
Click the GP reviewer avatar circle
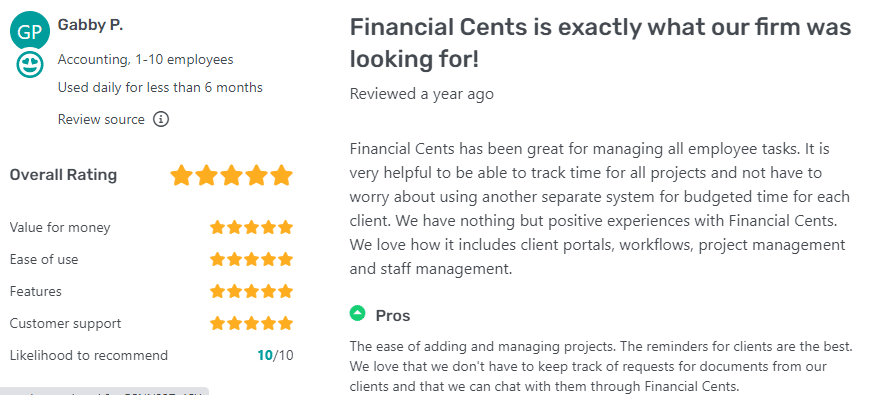point(30,31)
